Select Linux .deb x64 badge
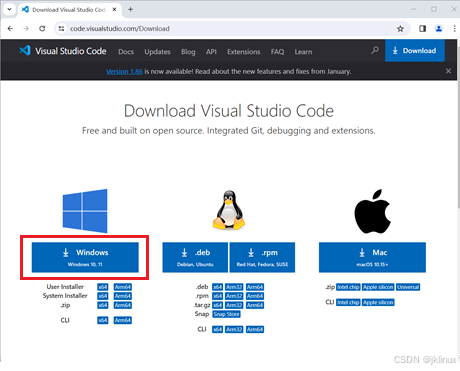Screen dimensions: 460x371 click(x=217, y=287)
